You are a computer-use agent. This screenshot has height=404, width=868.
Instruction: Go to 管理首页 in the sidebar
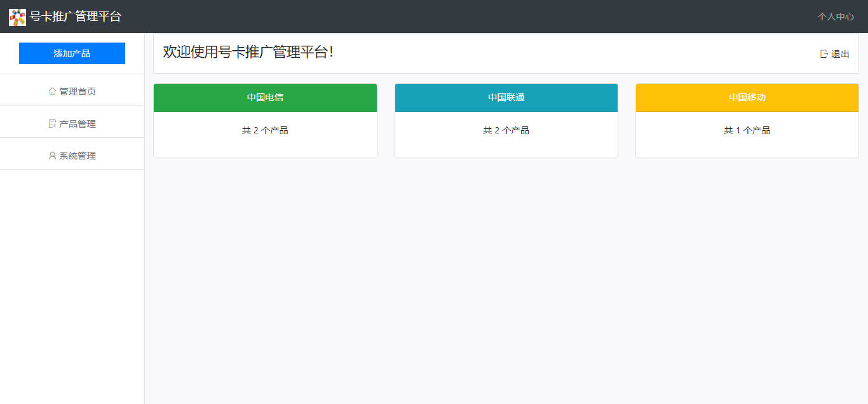tap(72, 91)
